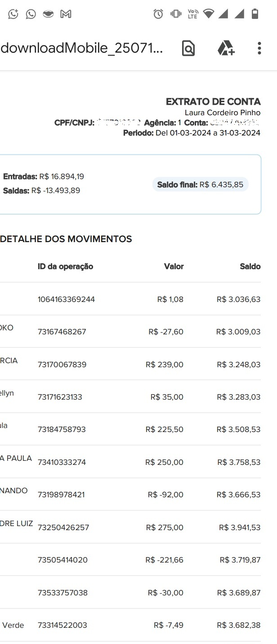Tap the Add to Drive icon
Screen dimensions: 277x644
pyautogui.click(x=224, y=48)
